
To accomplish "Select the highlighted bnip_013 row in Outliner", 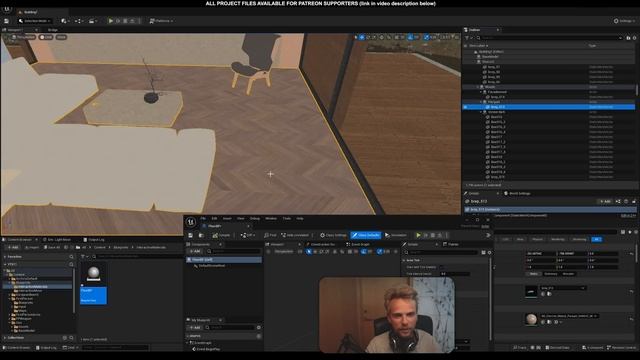I will click(x=549, y=107).
